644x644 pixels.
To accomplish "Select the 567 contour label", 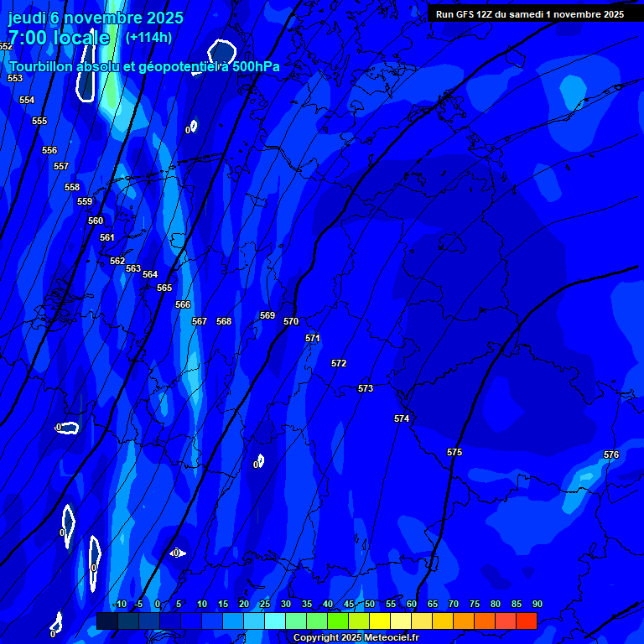I will click(199, 321).
